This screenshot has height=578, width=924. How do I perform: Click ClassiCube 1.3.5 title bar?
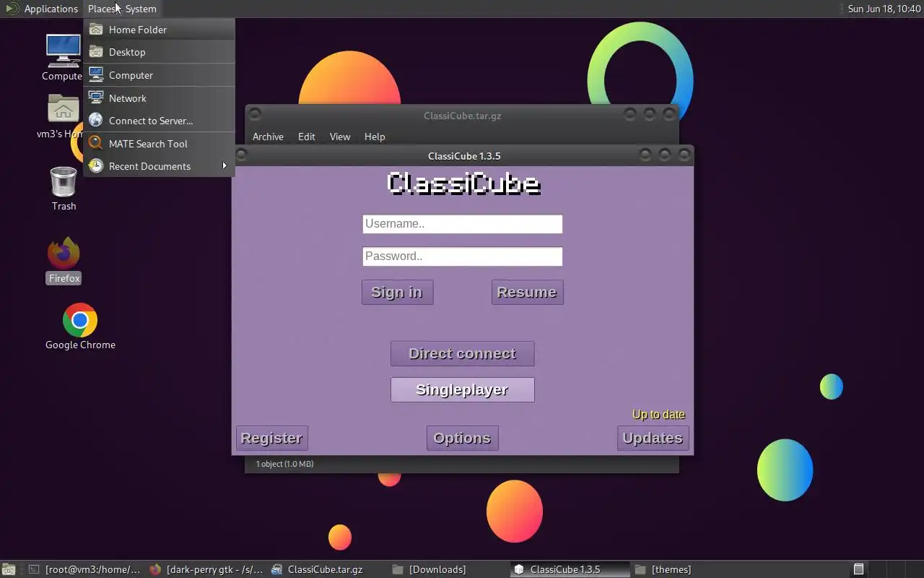coord(463,155)
